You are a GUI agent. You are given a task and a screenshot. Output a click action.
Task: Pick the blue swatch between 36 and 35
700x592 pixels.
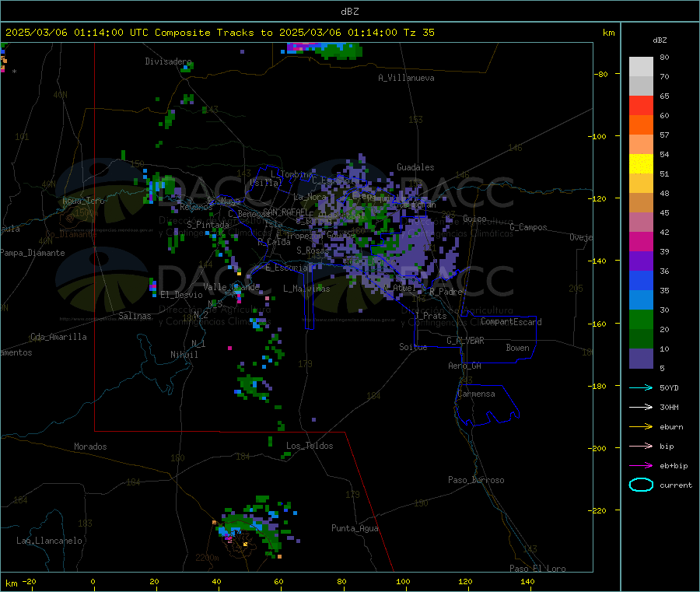[x=641, y=280]
